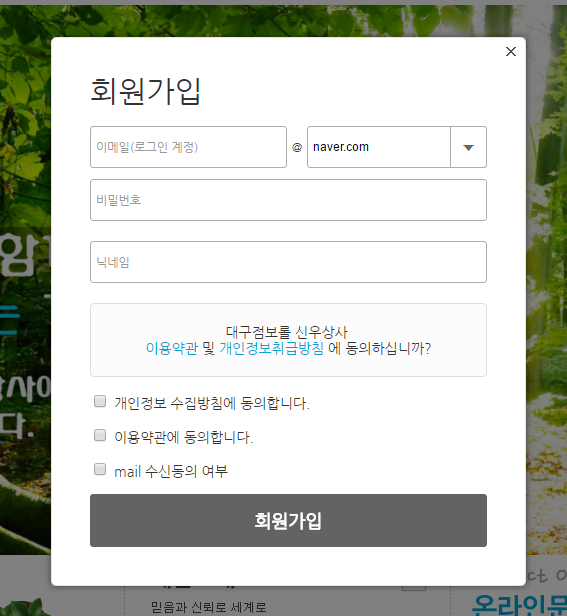Open the 이용약관 terms link
Viewport: 567px width, 616px height.
tap(172, 348)
